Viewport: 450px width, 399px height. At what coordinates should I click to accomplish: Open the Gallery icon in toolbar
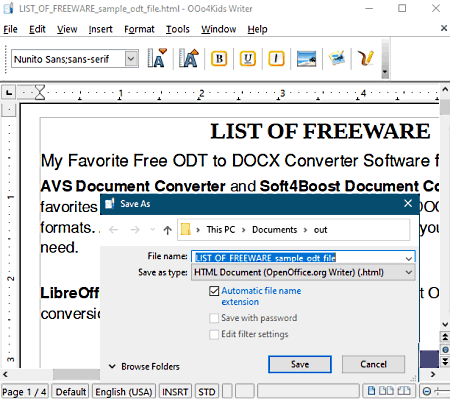pos(337,58)
